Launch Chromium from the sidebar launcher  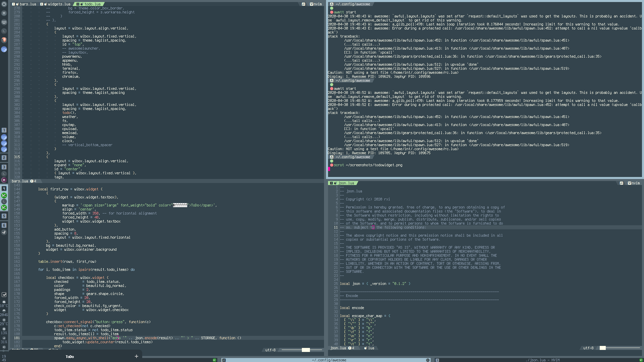point(4,49)
